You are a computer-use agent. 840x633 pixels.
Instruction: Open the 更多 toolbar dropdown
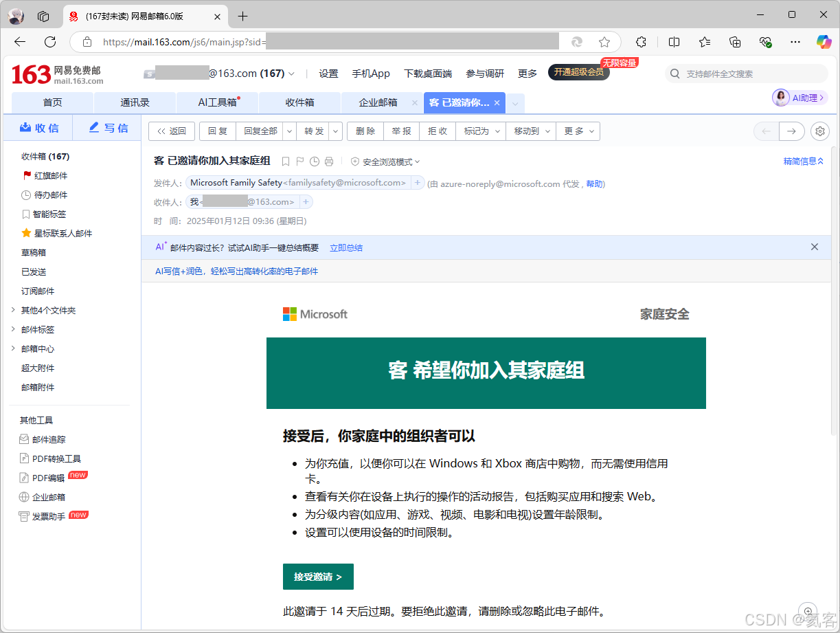click(x=578, y=131)
